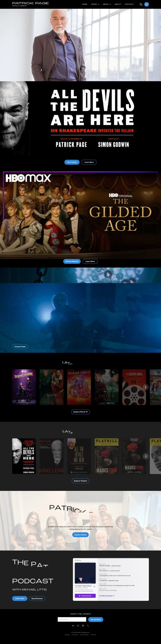Open the Facebook icon in footer
Viewport: 161px width, 644px height.
(x=83, y=626)
